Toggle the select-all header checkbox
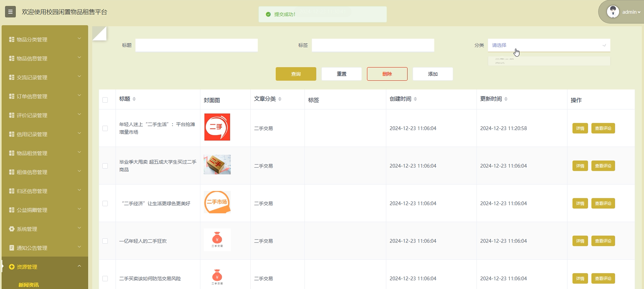Screen dimensions: 644x289 click(x=105, y=100)
